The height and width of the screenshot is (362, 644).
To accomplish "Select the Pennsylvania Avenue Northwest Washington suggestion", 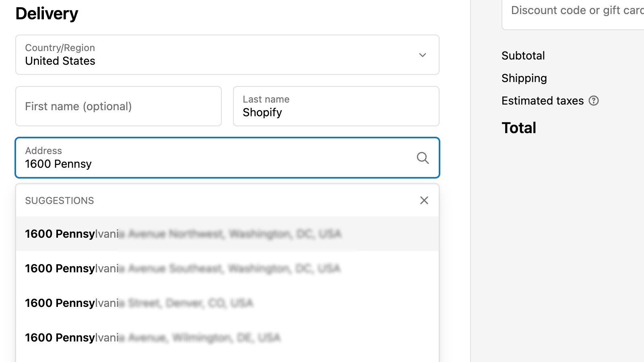I will pyautogui.click(x=183, y=234).
